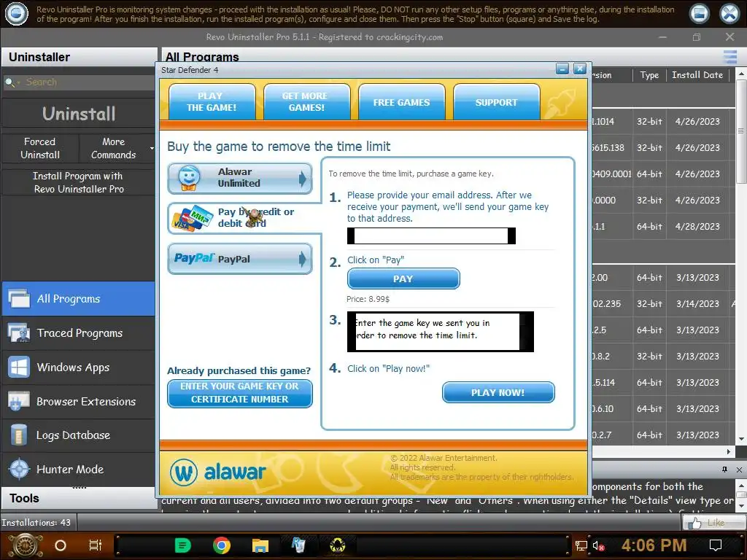Open the More Commands dropdown
The height and width of the screenshot is (560, 747).
tap(117, 148)
